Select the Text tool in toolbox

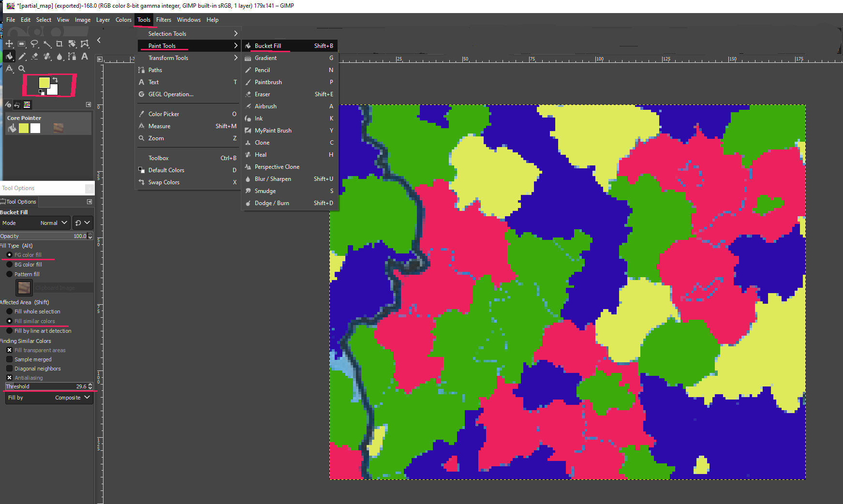coord(85,57)
